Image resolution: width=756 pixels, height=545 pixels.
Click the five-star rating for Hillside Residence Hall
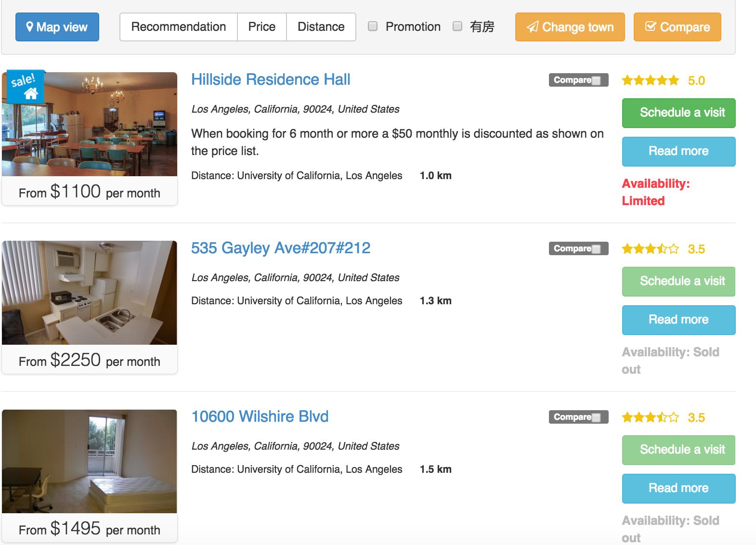[650, 80]
